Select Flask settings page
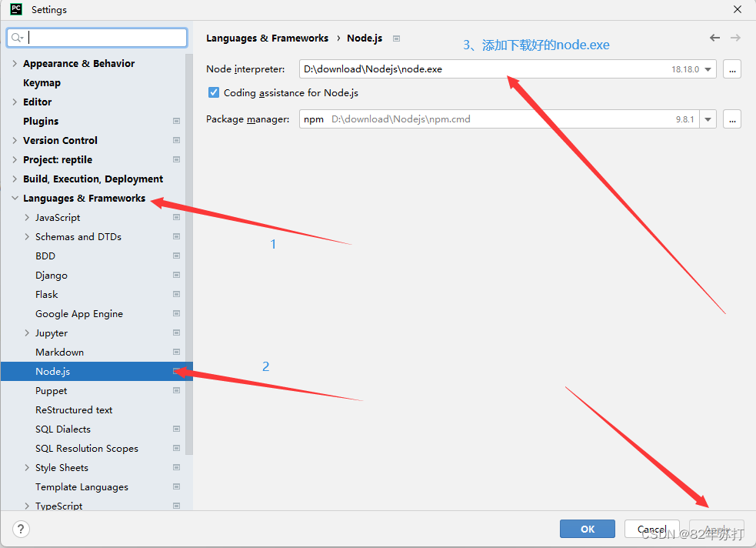The image size is (756, 548). click(47, 294)
